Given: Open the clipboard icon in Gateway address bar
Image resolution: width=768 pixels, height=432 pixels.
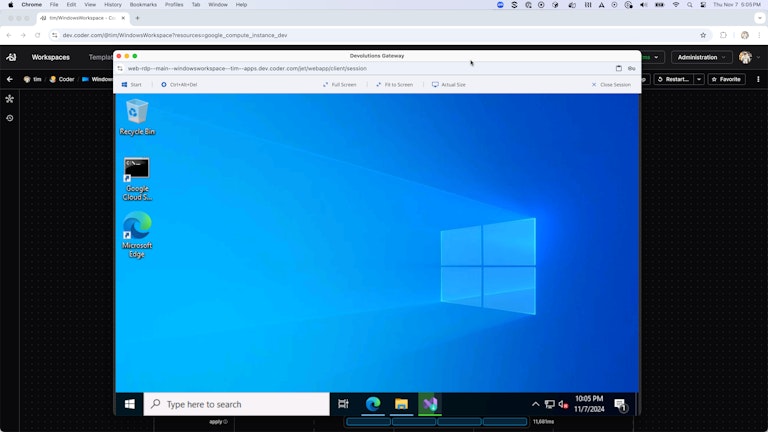Looking at the screenshot, I should pos(619,69).
